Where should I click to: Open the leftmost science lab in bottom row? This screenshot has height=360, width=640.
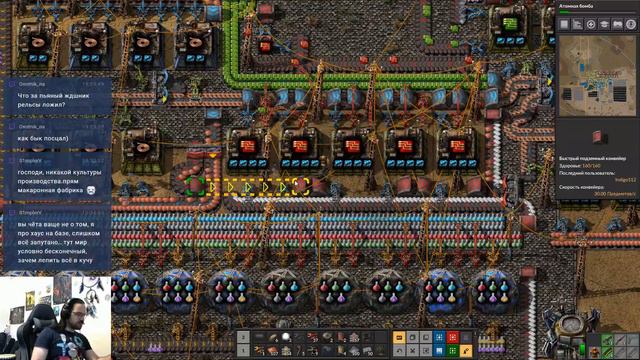tap(129, 291)
